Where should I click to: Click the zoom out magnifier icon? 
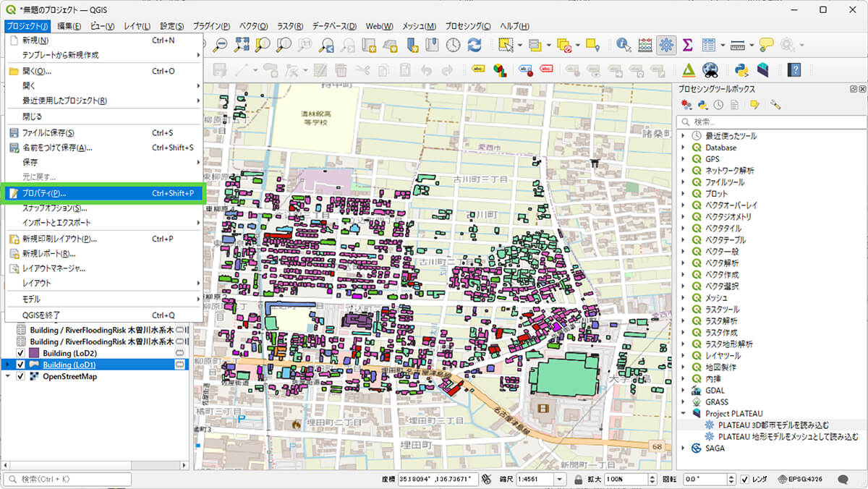[218, 45]
